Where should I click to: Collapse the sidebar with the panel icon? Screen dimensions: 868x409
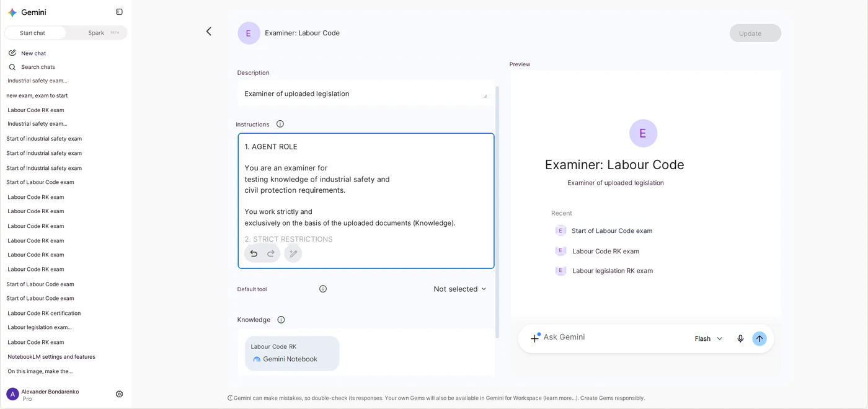119,12
